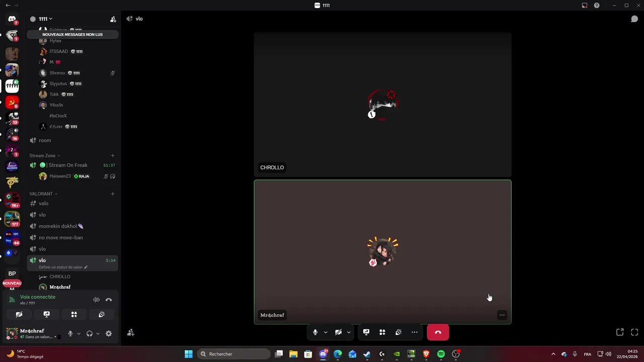Viewport: 644px width, 362px height.
Task: Start an activity from the voice panel
Action: pyautogui.click(x=74, y=314)
